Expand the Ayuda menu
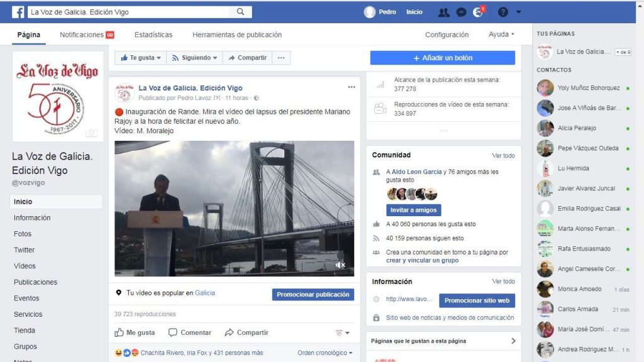The width and height of the screenshot is (644, 362). click(501, 35)
